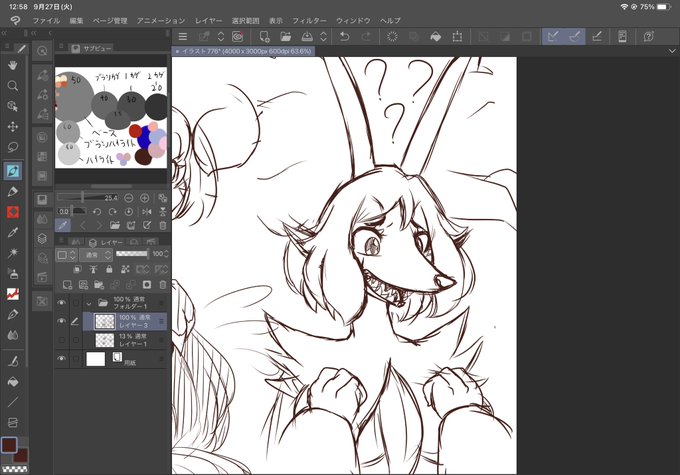Viewport: 680px width, 475px height.
Task: Click the New raster layer icon
Action: click(x=67, y=285)
